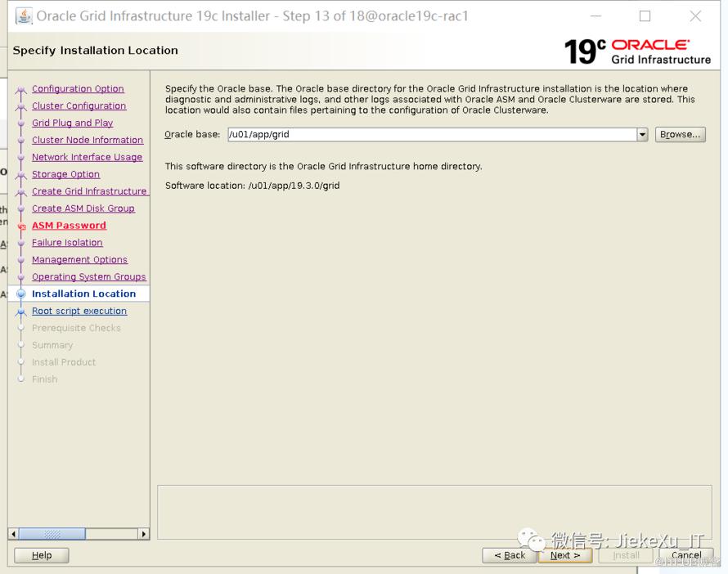728x574 pixels.
Task: Open the Oracle base path dropdown arrow
Action: click(642, 135)
